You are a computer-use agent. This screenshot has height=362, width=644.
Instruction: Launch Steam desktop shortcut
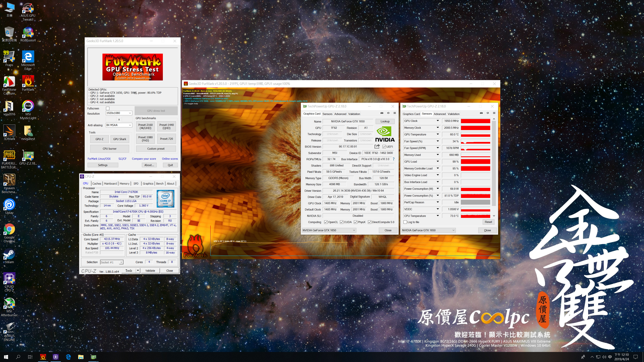coord(9,256)
